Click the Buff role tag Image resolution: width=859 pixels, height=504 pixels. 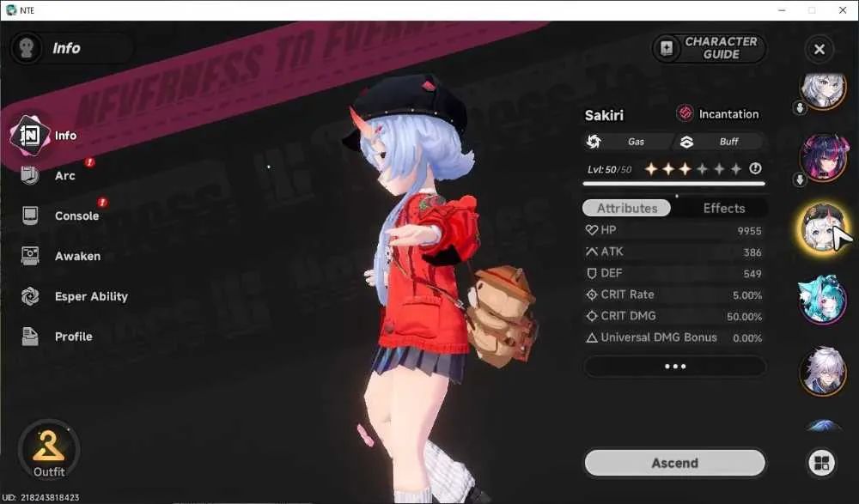(719, 142)
